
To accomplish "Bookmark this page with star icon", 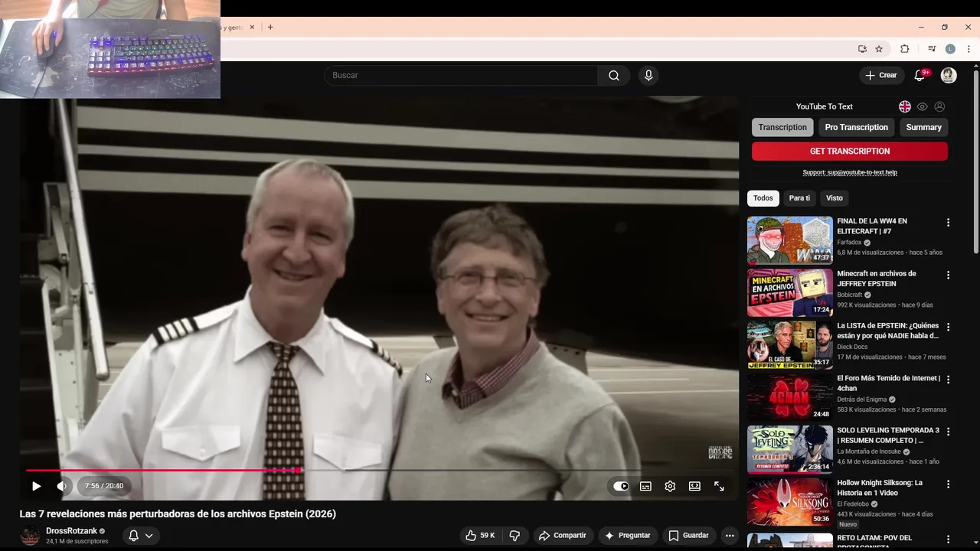I will coord(879,49).
